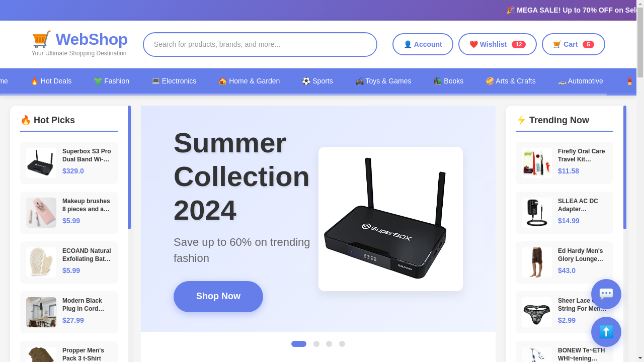Browse the Arts & Crafts category
Viewport: 644px width, 362px height.
pyautogui.click(x=511, y=81)
